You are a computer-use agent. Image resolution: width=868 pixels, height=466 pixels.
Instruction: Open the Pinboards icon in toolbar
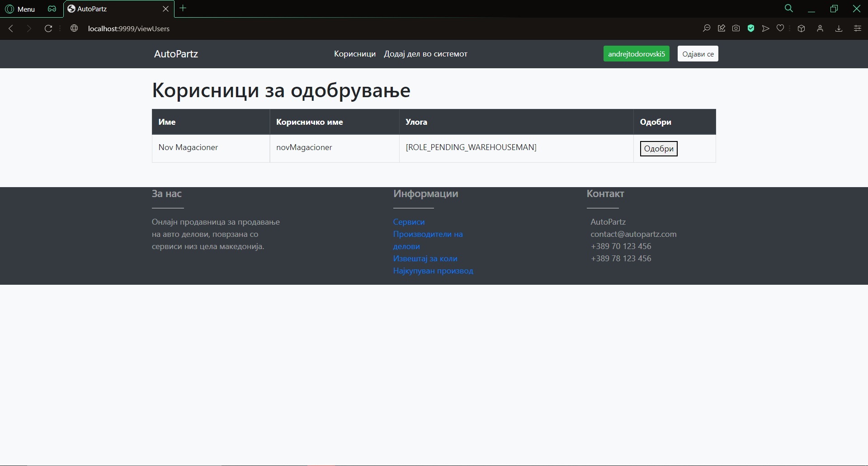click(722, 28)
